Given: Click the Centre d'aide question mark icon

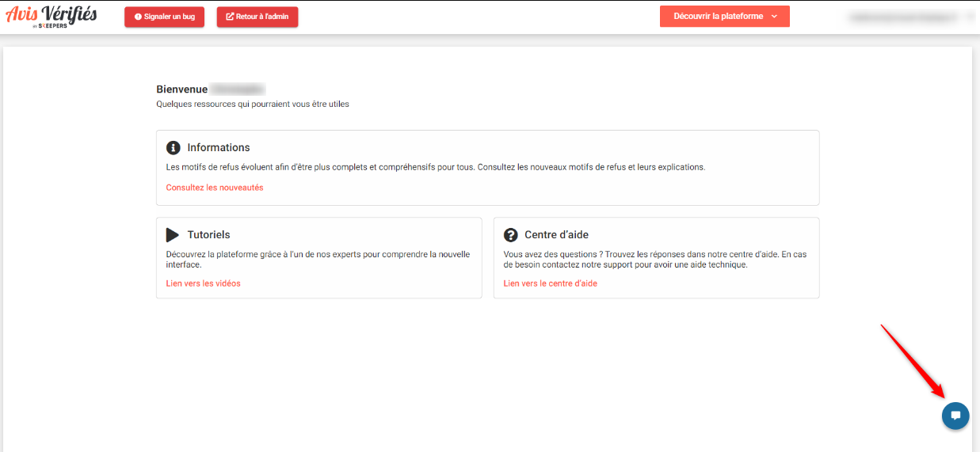Looking at the screenshot, I should 510,235.
